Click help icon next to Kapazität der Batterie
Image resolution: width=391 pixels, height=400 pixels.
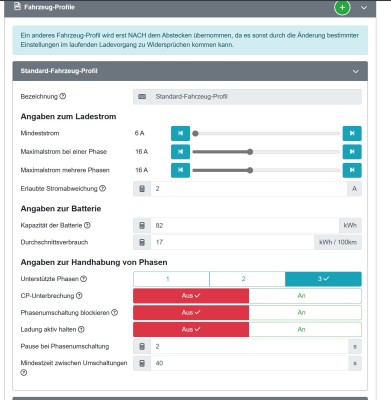[x=87, y=225]
